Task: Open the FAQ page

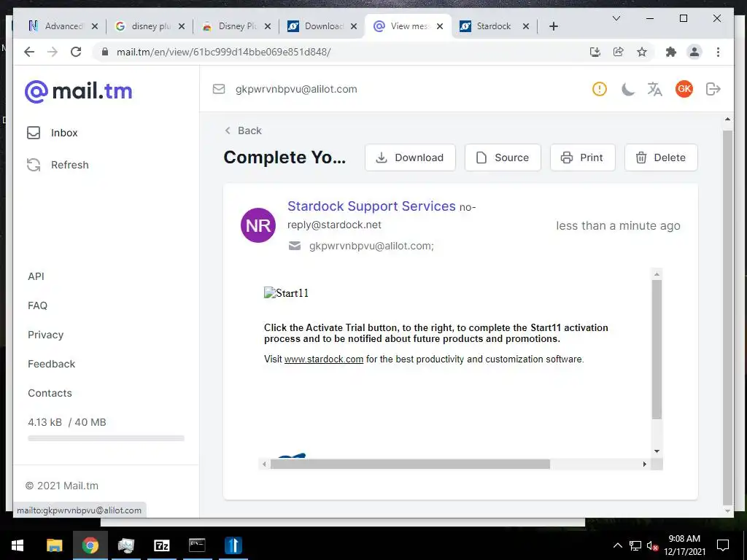Action: tap(38, 306)
